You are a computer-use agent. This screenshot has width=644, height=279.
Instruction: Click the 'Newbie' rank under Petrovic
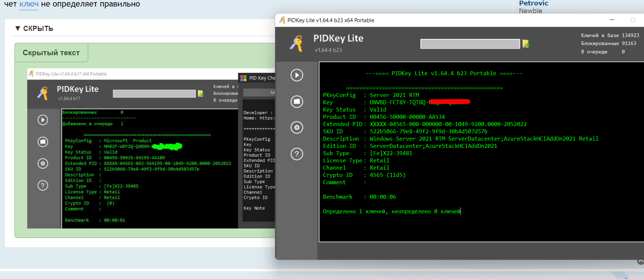point(530,11)
